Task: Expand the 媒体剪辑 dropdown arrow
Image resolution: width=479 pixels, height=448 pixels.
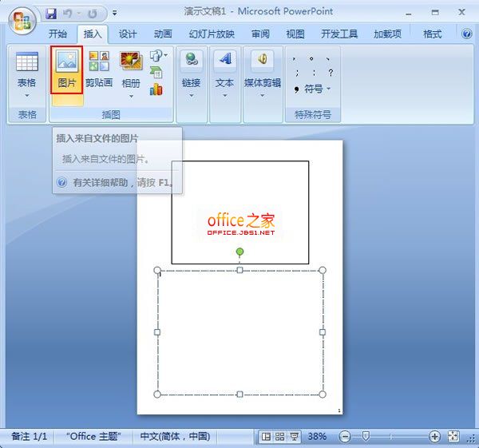Action: tap(263, 96)
